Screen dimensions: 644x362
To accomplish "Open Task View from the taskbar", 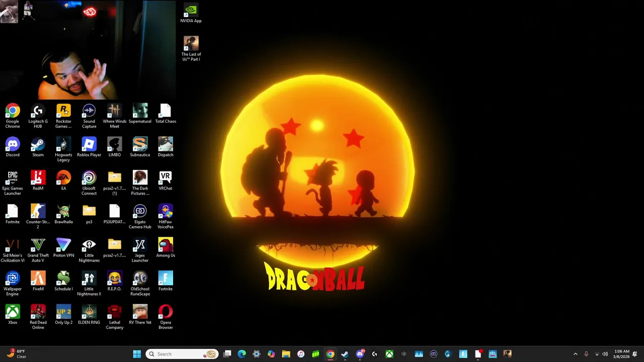I will 227,354.
